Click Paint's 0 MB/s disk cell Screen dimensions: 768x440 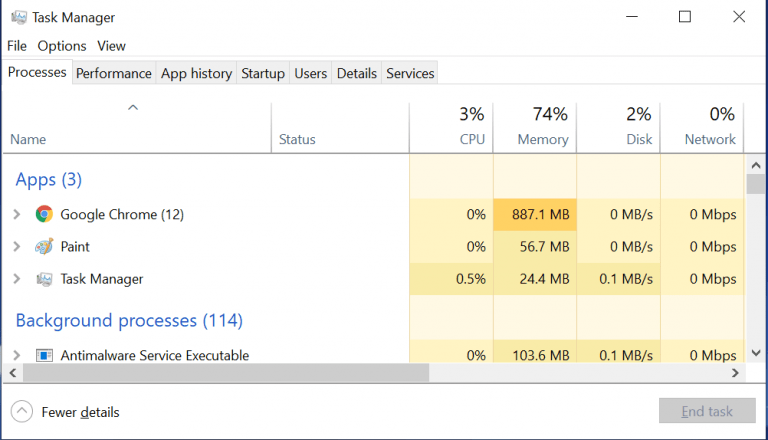tap(619, 246)
